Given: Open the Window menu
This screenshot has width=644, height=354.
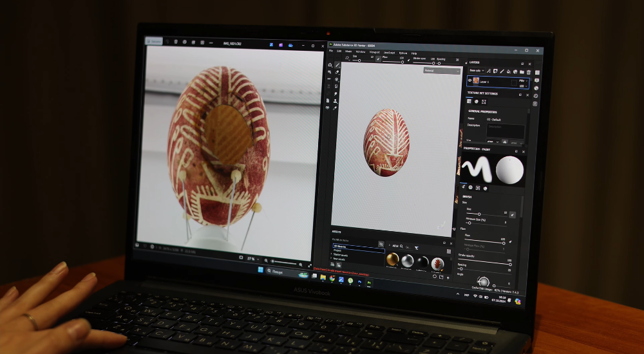Looking at the screenshot, I should tap(361, 51).
